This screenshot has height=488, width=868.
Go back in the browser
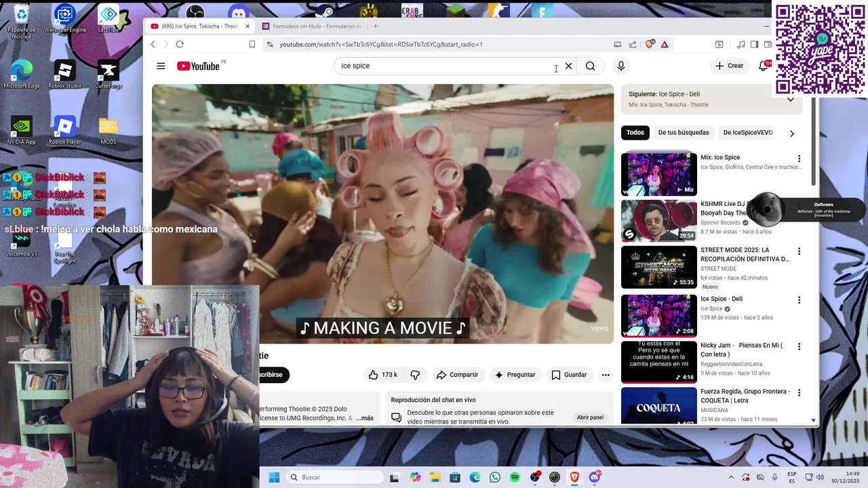click(x=153, y=44)
